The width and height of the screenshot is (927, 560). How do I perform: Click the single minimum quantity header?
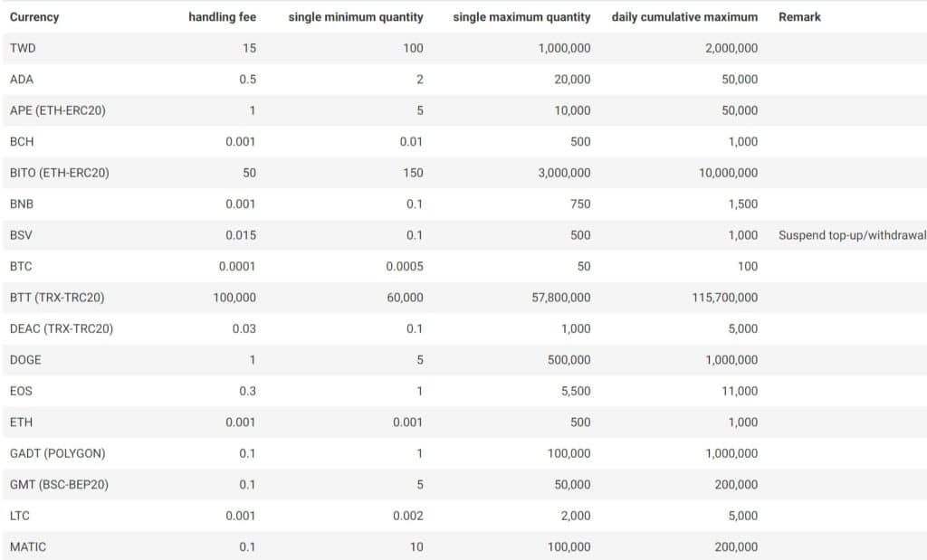click(x=357, y=16)
